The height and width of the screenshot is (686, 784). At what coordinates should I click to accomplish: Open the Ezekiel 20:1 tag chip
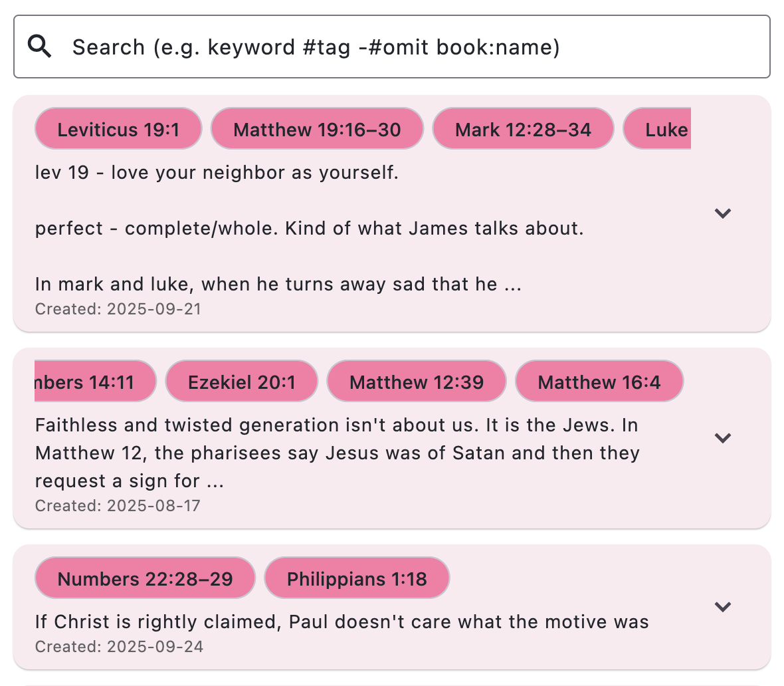pos(241,381)
